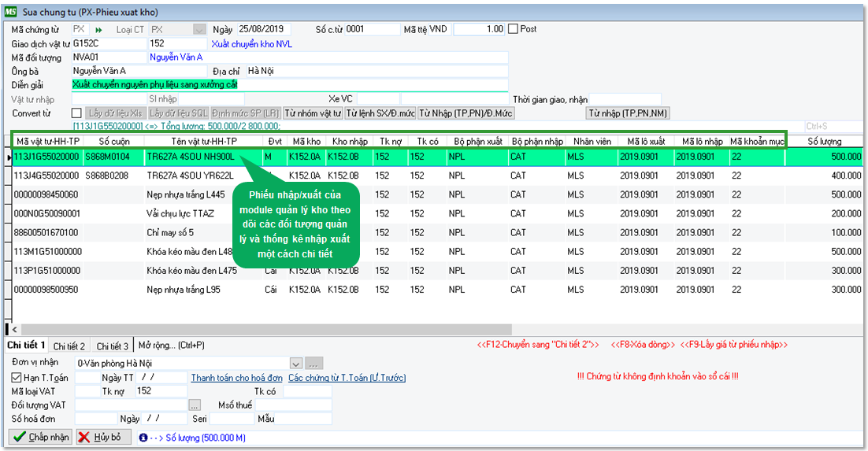Open the Loại CT dropdown
The height and width of the screenshot is (451, 868).
199,29
